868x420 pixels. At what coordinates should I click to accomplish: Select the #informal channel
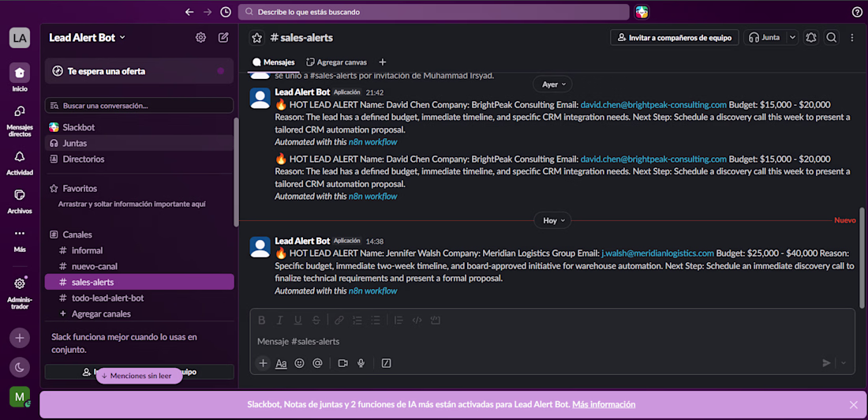139,250
